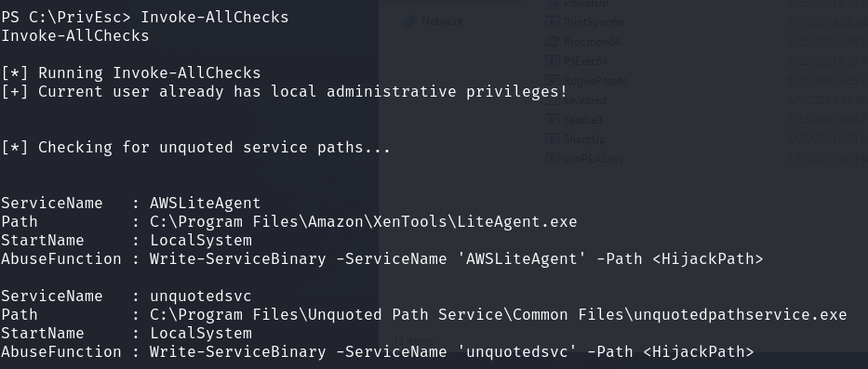868x369 pixels.
Task: Click the unquotedpathservice.exe path text
Action: click(499, 315)
